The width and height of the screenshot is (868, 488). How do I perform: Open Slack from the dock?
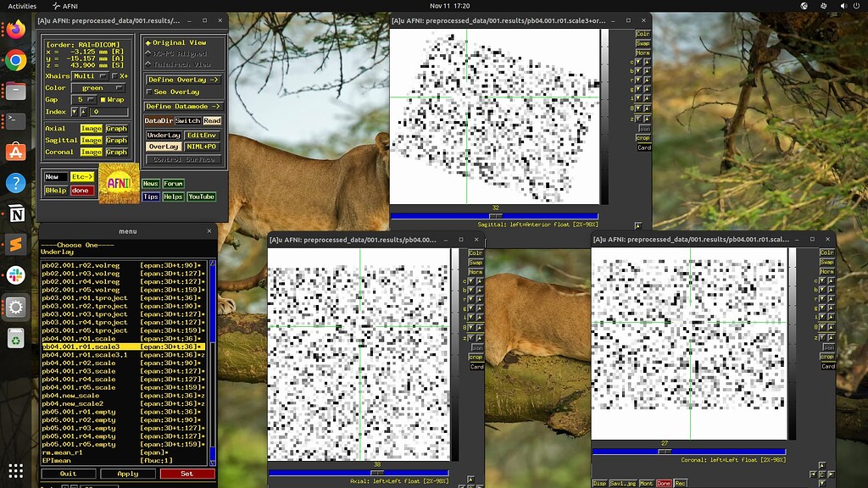tap(15, 275)
